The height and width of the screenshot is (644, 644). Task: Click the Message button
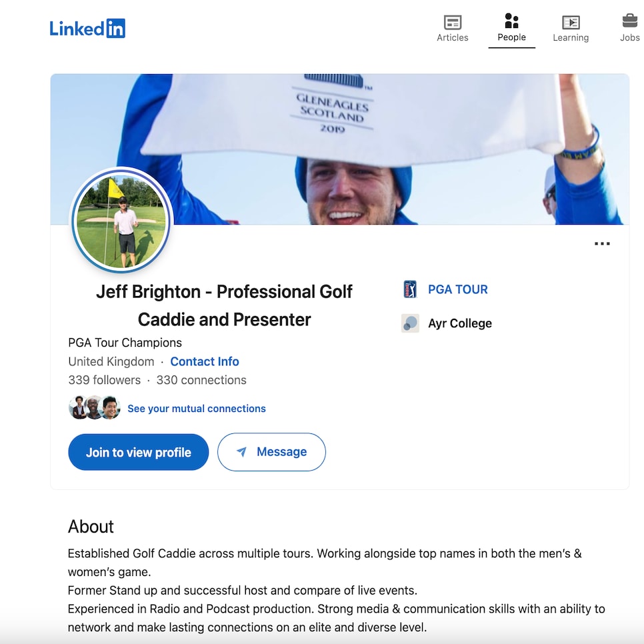point(271,452)
